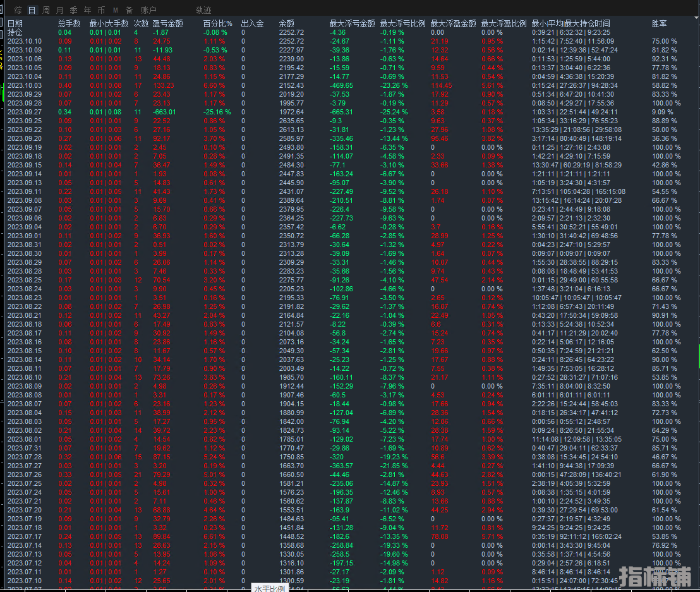Click the -19.60 % max drawdown ratio

click(x=394, y=554)
